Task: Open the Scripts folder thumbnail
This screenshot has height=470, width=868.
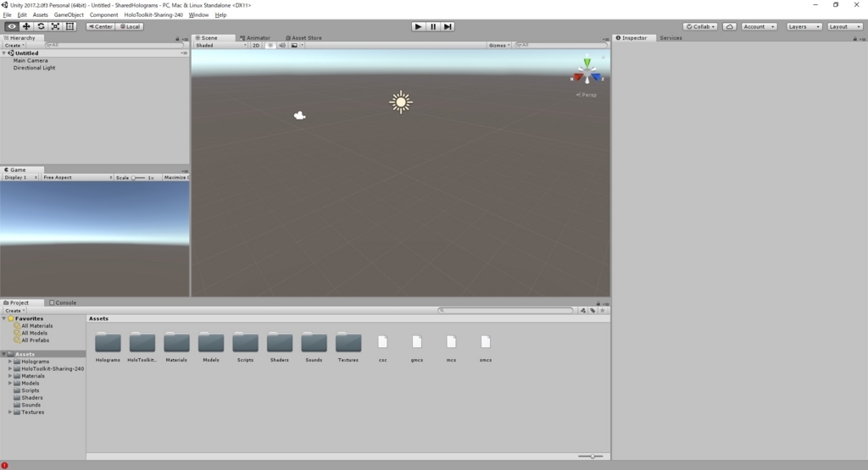Action: tap(245, 343)
